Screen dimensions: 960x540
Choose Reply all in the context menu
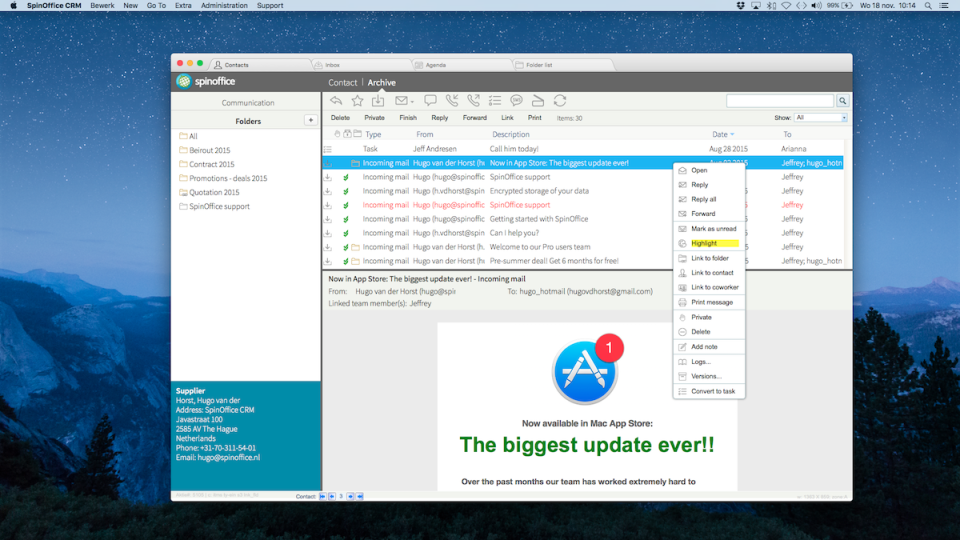709,199
